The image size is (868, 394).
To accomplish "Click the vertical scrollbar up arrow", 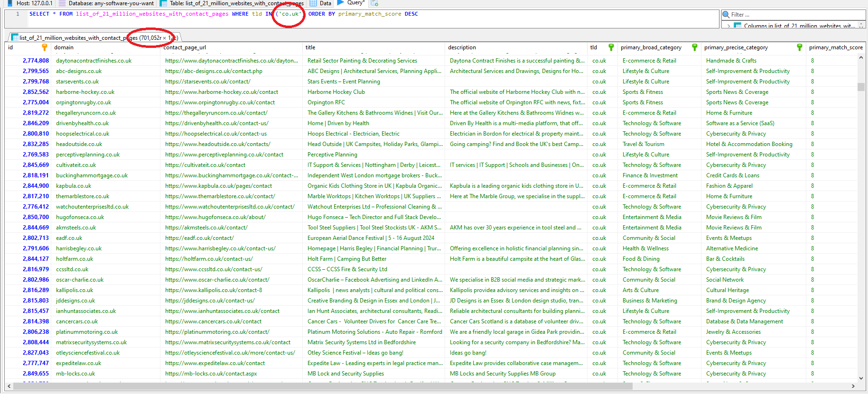I will [x=861, y=57].
